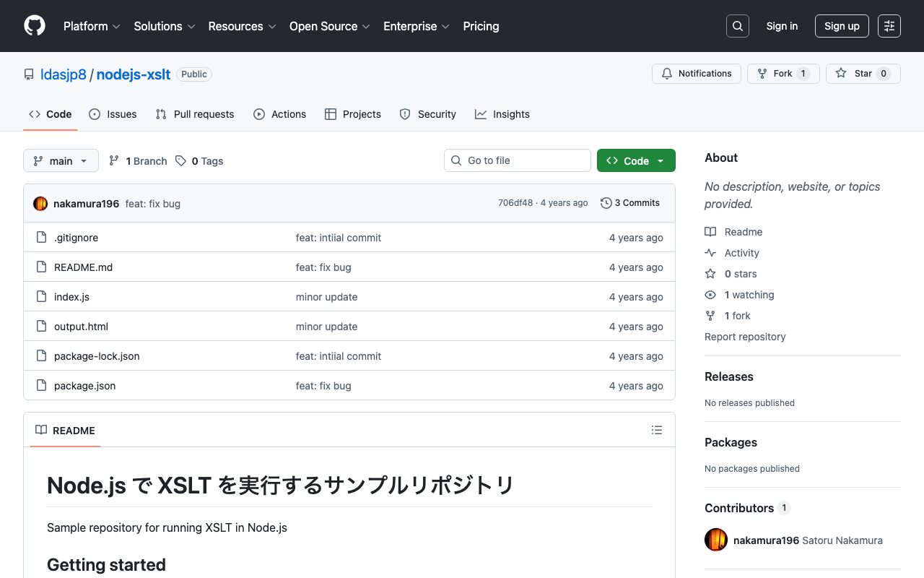Screen dimensions: 924x578
Task: Open the search icon in the header
Action: (x=737, y=26)
